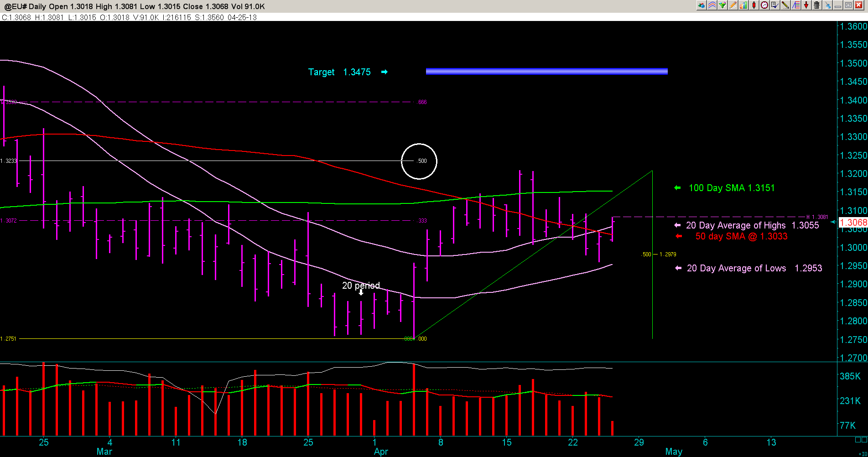This screenshot has width=868, height=457.
Task: Maximize the chart window
Action: (x=848, y=5)
